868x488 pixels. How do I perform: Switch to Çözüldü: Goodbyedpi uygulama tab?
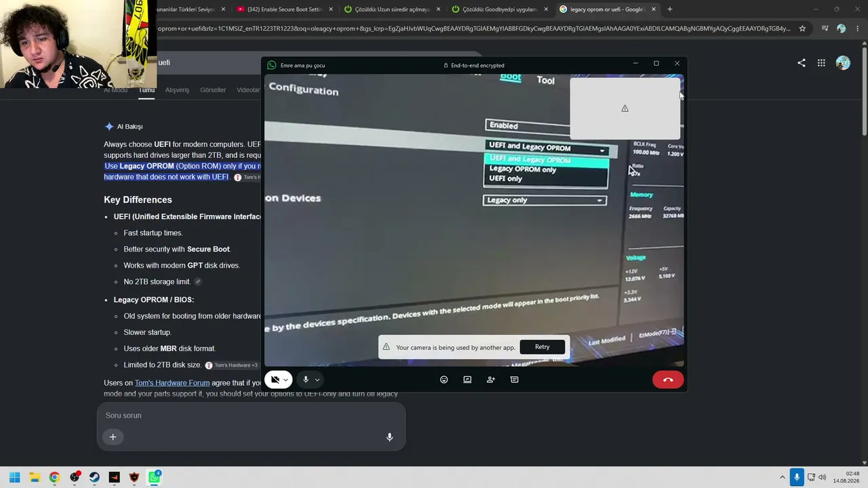(500, 9)
